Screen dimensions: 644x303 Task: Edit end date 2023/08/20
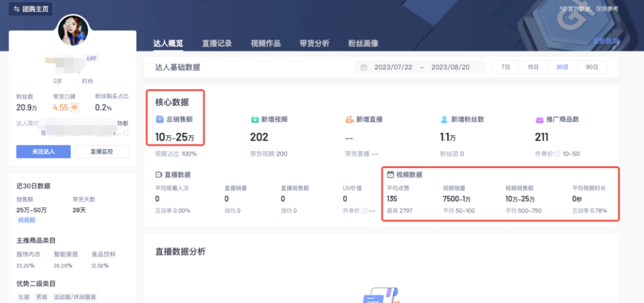point(450,67)
